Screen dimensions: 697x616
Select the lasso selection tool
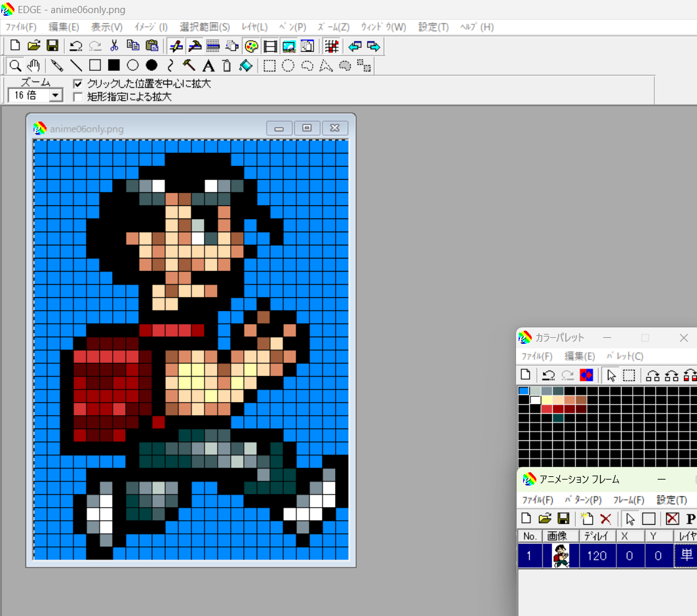307,66
